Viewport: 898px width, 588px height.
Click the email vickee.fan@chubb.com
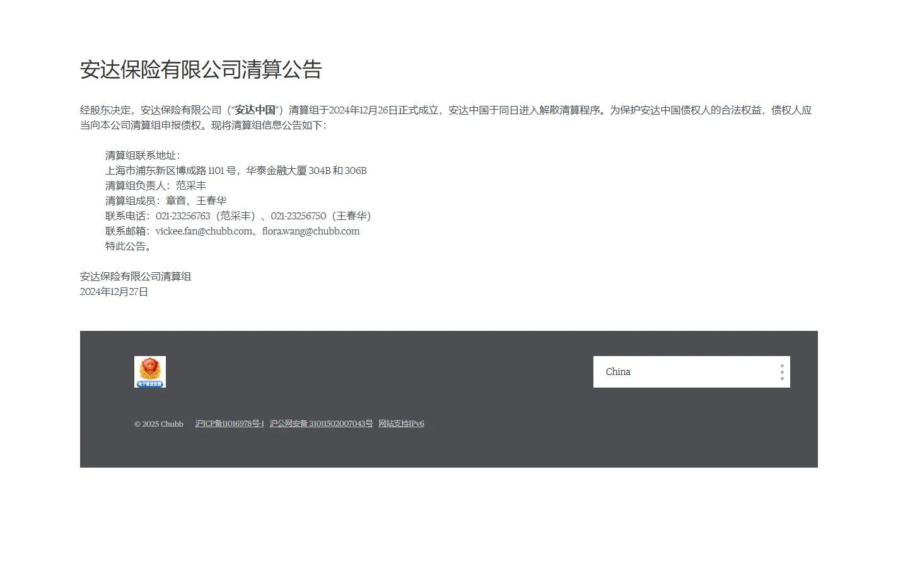[204, 231]
